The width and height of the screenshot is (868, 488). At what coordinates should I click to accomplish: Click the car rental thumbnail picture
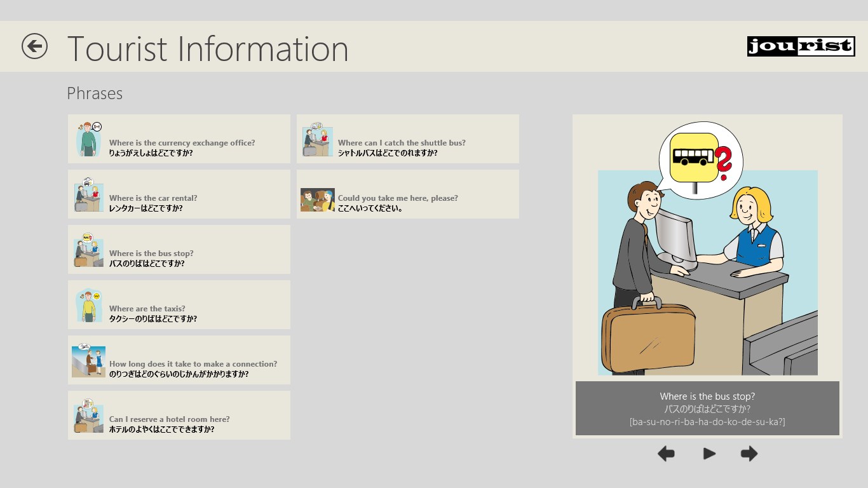pyautogui.click(x=88, y=194)
